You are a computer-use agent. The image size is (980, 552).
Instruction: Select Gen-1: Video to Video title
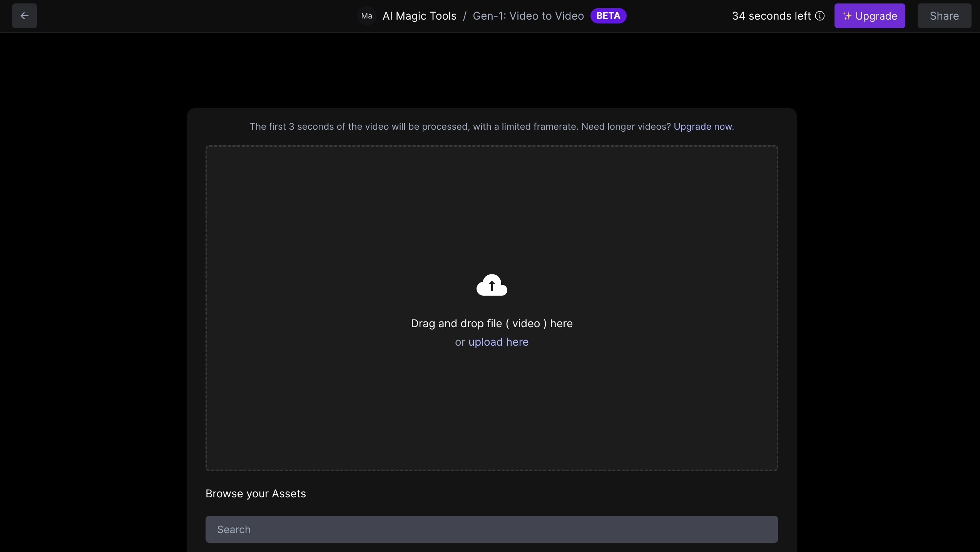(x=528, y=16)
